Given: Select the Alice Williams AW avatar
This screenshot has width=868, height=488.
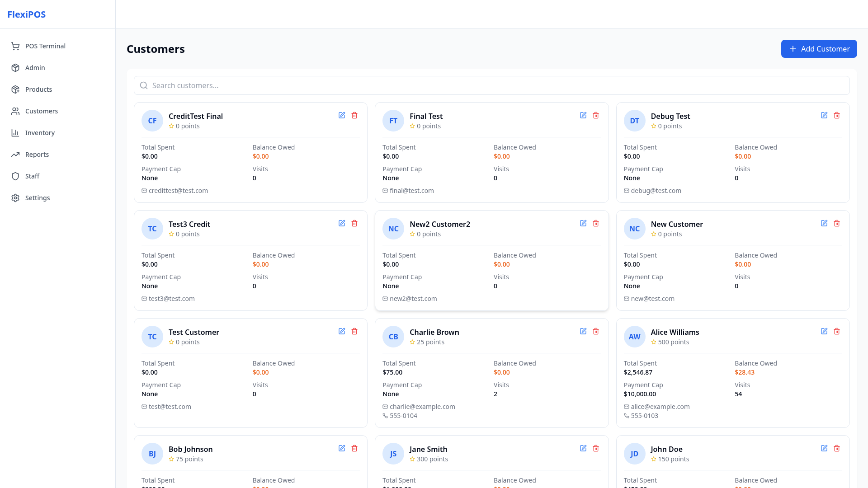Looking at the screenshot, I should tap(634, 337).
